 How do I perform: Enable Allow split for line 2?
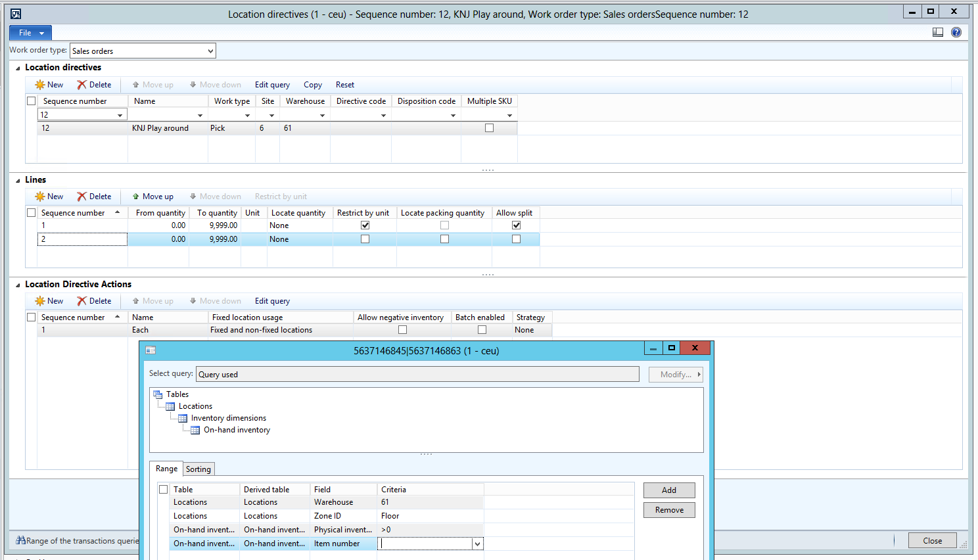pos(516,239)
